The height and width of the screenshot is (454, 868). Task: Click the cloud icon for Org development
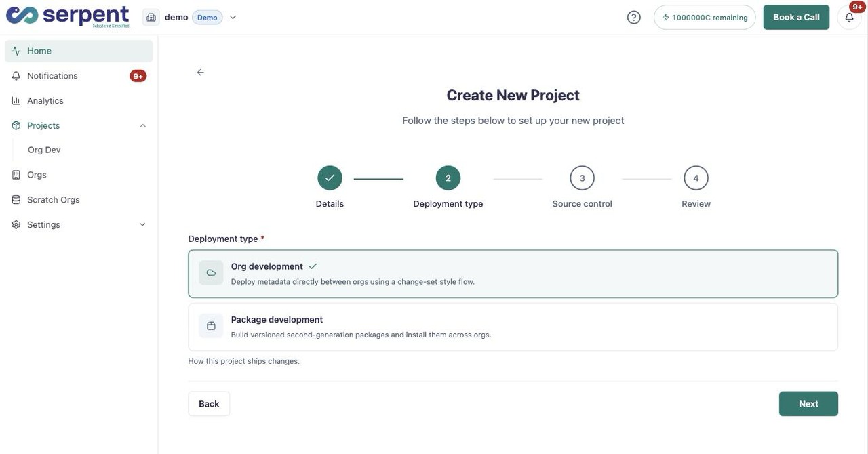click(x=211, y=272)
